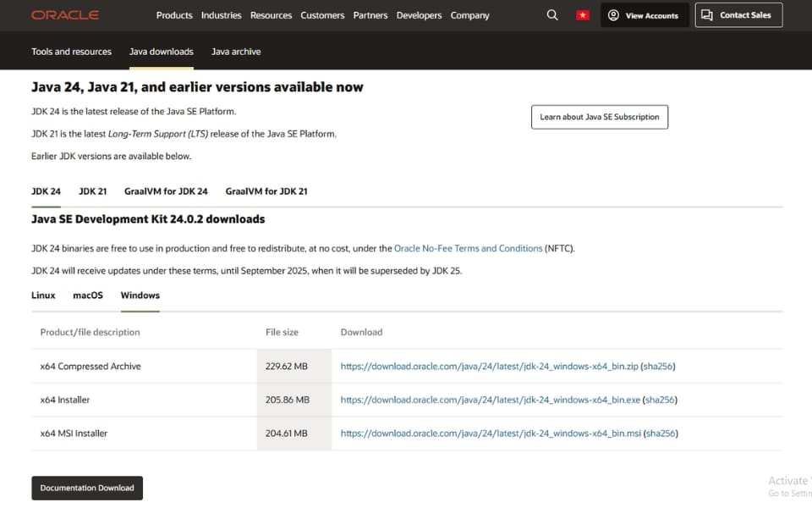Open View Accounts button

point(644,15)
